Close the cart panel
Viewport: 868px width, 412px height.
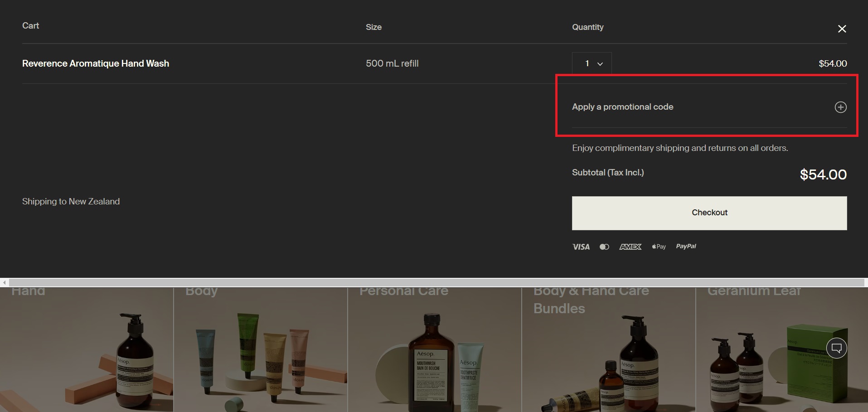[842, 29]
